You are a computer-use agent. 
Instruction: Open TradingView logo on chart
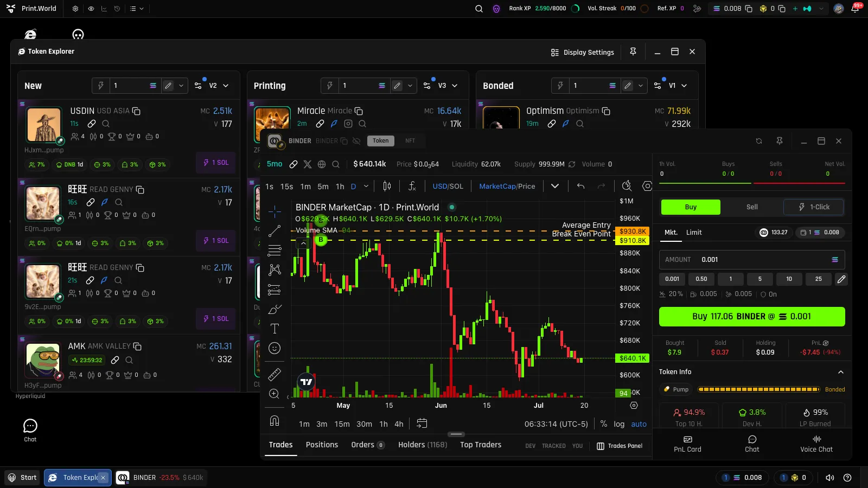pos(307,382)
